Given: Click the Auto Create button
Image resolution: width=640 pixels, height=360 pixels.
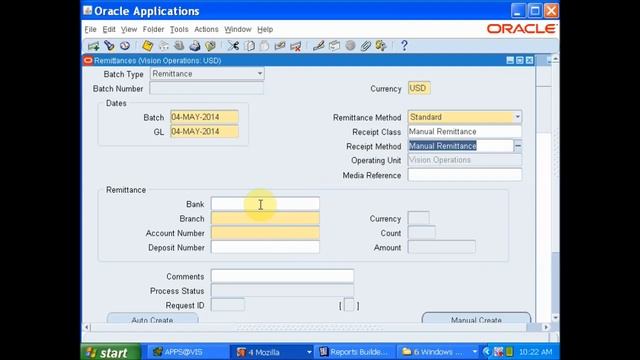Looking at the screenshot, I should coord(152,318).
